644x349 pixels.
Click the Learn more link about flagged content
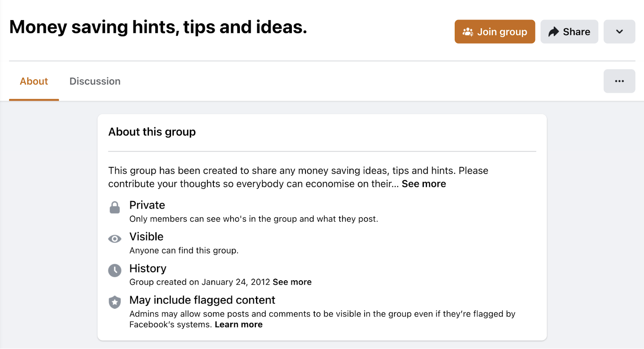238,324
